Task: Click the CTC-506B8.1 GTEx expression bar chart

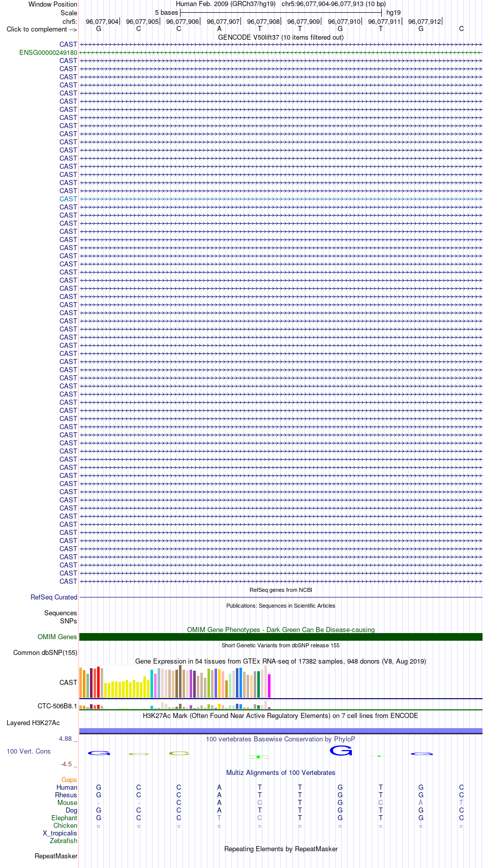Action: [175, 705]
